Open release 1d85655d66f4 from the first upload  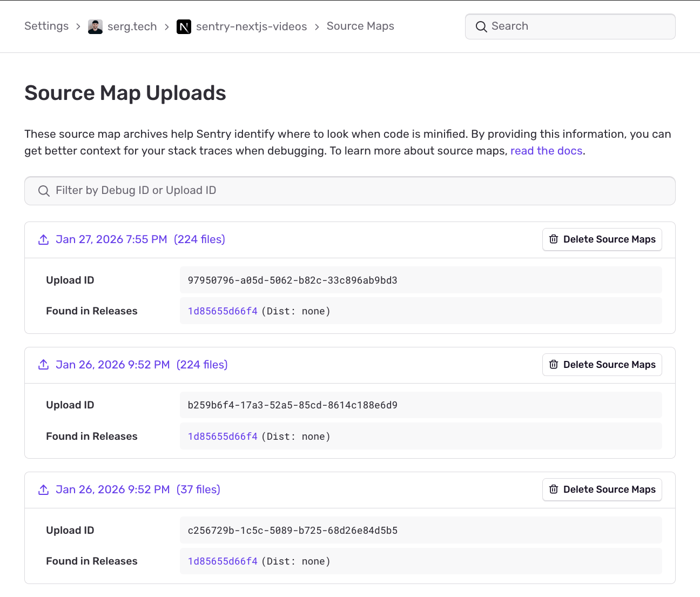click(x=222, y=311)
